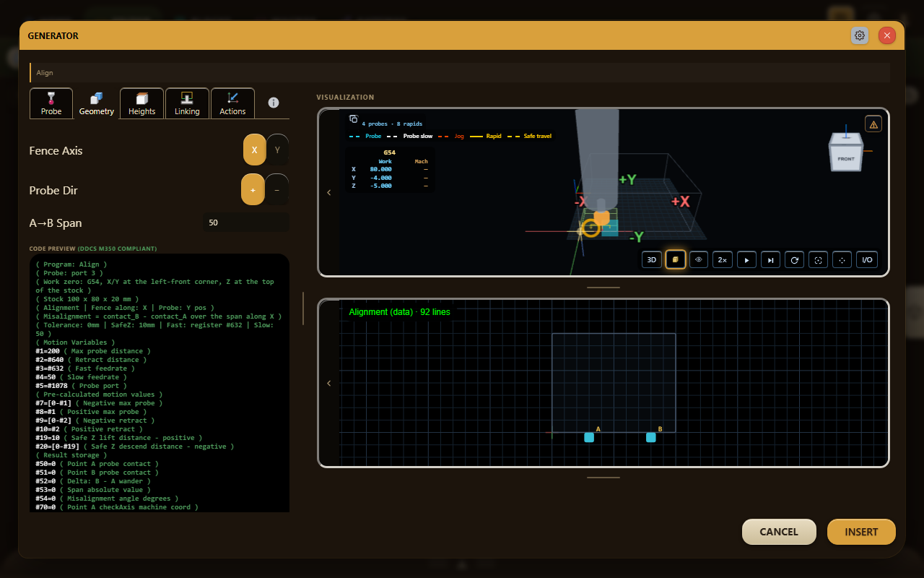Set Fence Axis to X
This screenshot has height=578, width=924.
(x=254, y=150)
